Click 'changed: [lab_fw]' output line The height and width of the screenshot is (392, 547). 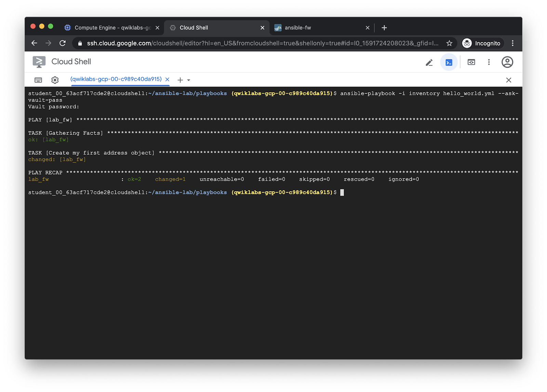[x=57, y=160]
